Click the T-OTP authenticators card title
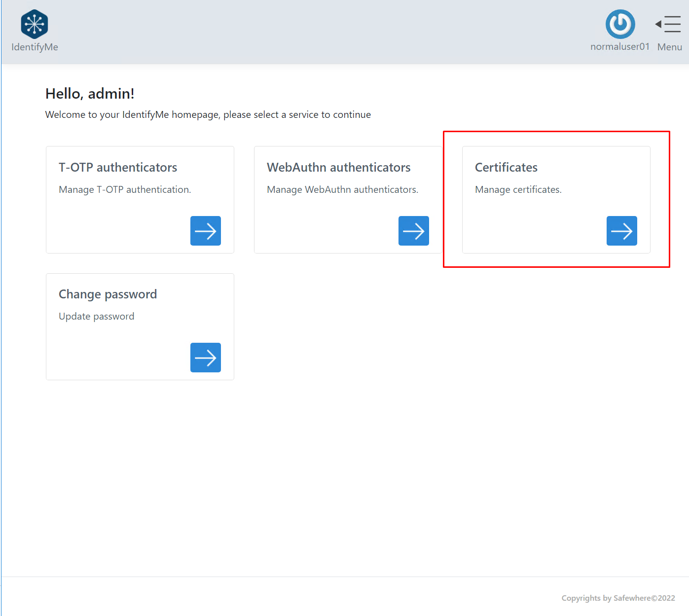 (118, 168)
